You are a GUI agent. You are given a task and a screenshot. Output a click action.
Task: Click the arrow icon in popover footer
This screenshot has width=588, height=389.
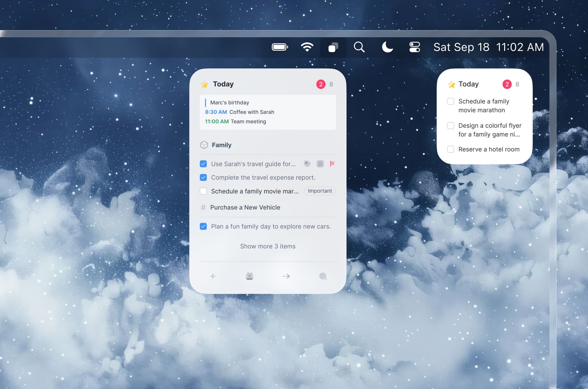[x=286, y=276]
